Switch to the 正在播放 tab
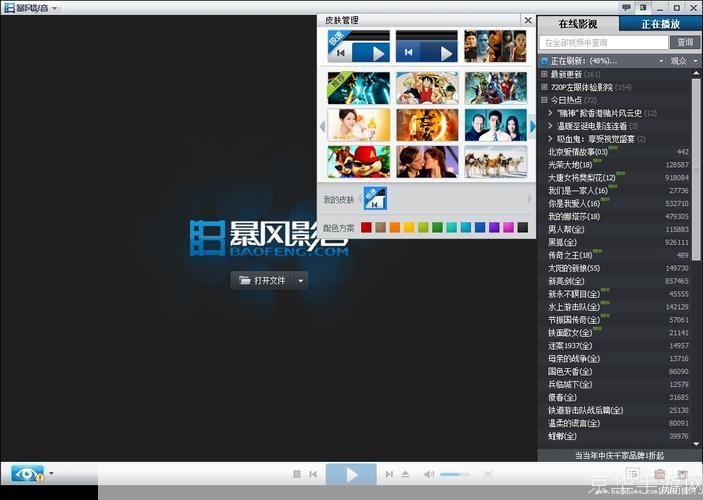Image resolution: width=703 pixels, height=500 pixels. [x=660, y=23]
